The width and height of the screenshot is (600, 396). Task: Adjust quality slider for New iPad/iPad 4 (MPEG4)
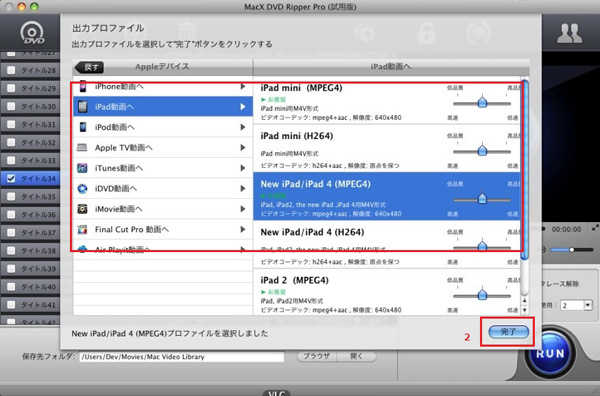[x=482, y=199]
